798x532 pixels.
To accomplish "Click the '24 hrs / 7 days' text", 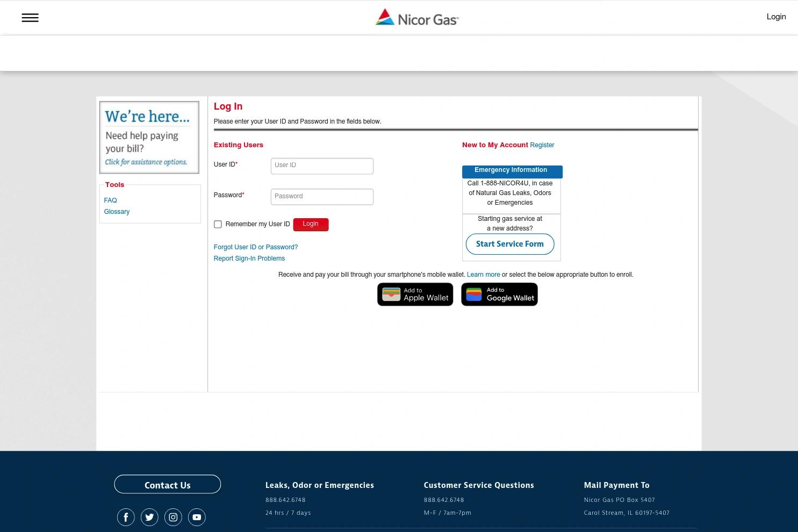I will click(x=288, y=513).
